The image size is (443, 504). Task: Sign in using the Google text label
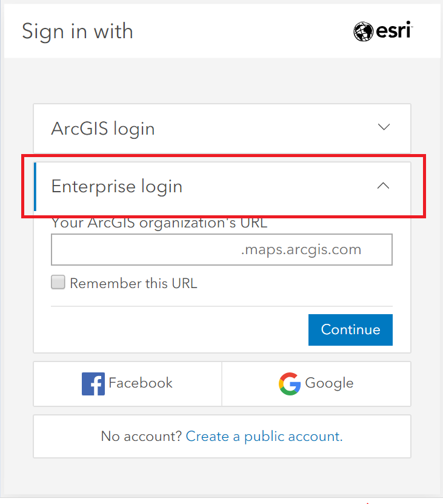click(329, 383)
